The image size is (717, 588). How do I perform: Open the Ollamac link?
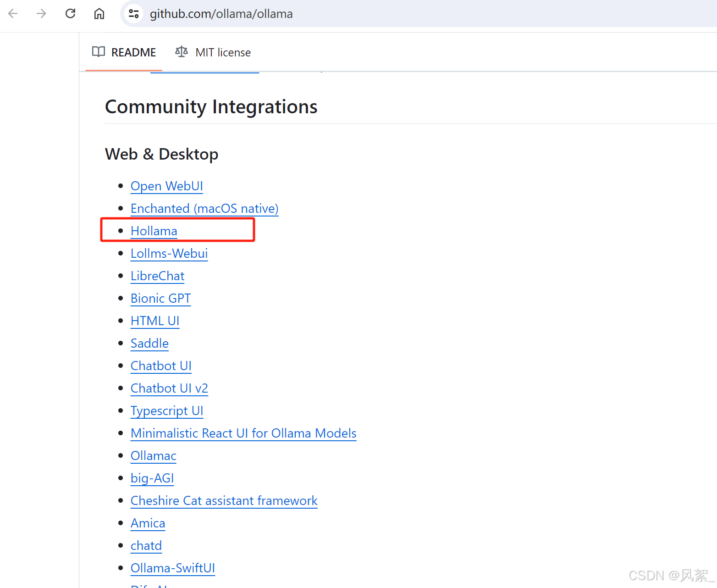tap(154, 455)
